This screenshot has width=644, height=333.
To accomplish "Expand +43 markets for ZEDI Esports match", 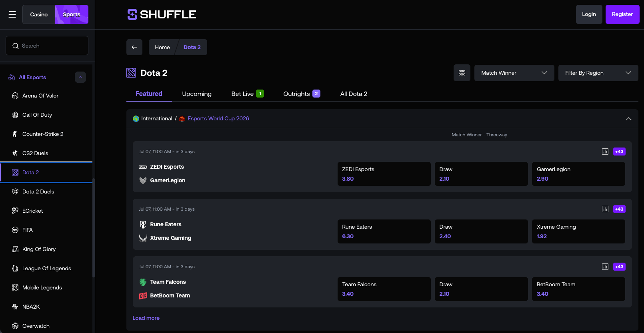I will point(619,152).
